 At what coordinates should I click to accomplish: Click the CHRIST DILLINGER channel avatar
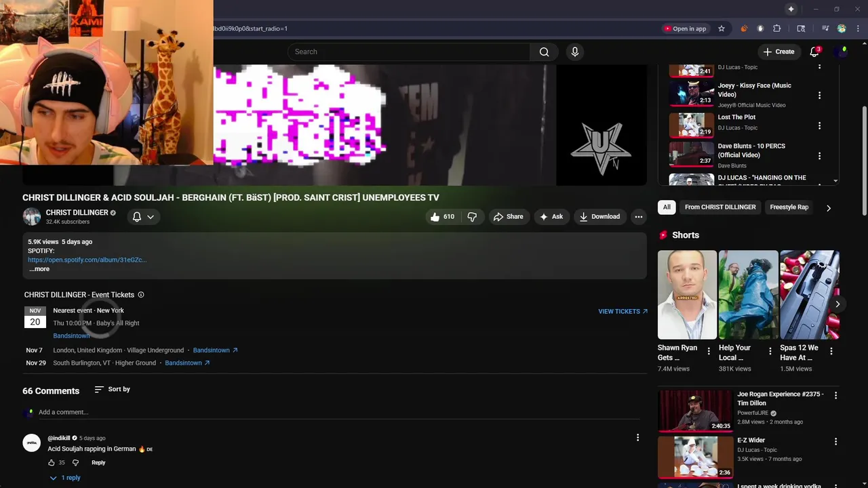(x=32, y=217)
